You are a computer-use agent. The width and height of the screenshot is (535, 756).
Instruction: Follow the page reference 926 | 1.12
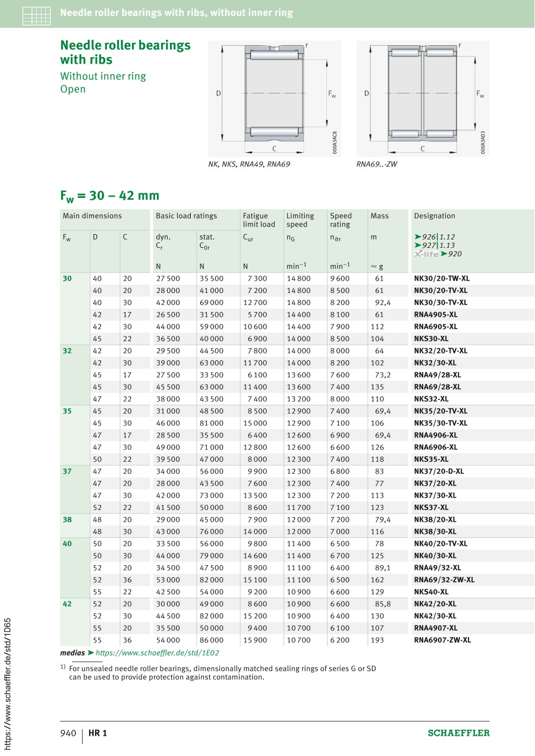tap(438, 237)
